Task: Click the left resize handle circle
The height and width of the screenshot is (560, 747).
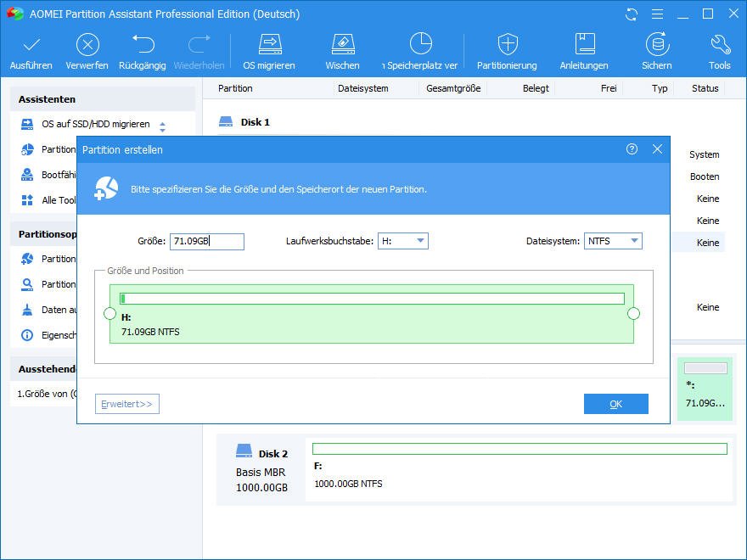Action: 110,313
